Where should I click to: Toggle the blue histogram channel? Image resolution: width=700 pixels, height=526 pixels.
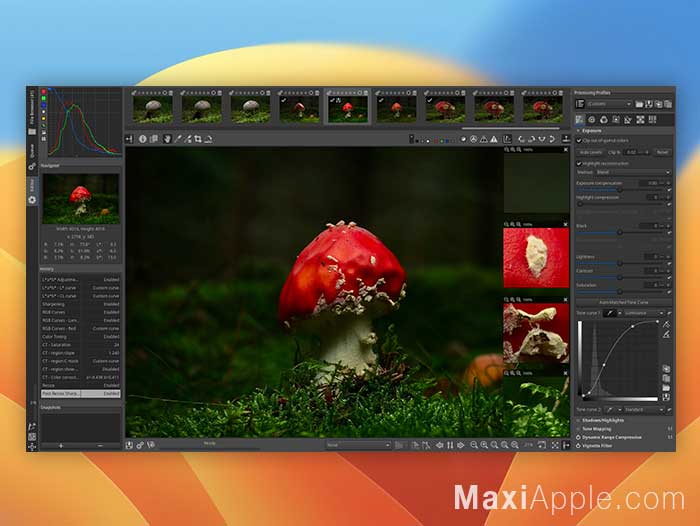coord(44,105)
